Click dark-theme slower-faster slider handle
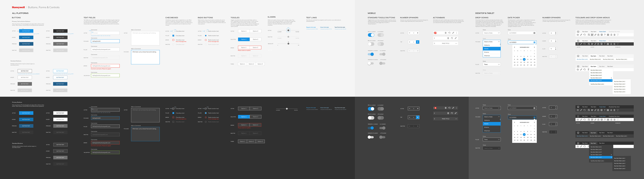This screenshot has height=179, width=644. [287, 109]
